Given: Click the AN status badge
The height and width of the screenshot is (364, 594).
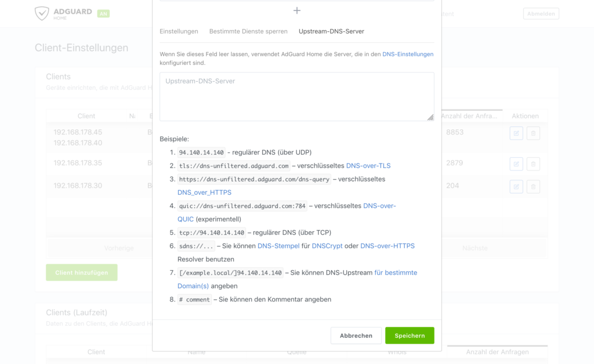Looking at the screenshot, I should 103,14.
